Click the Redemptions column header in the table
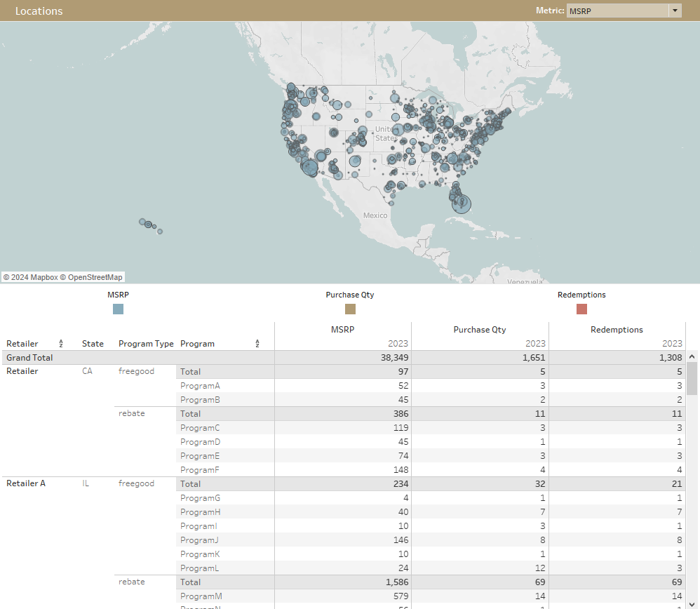This screenshot has height=609, width=700. point(617,329)
